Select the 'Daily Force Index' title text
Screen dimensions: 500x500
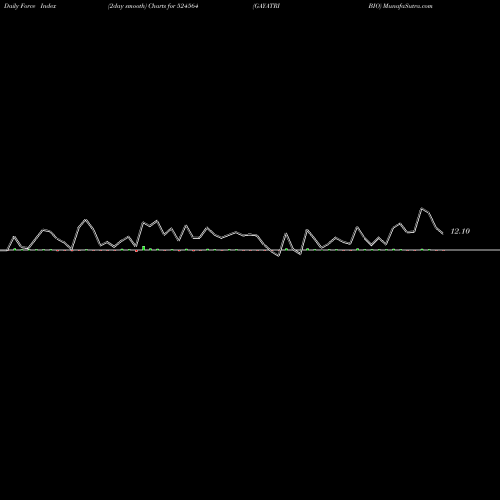coord(30,6)
